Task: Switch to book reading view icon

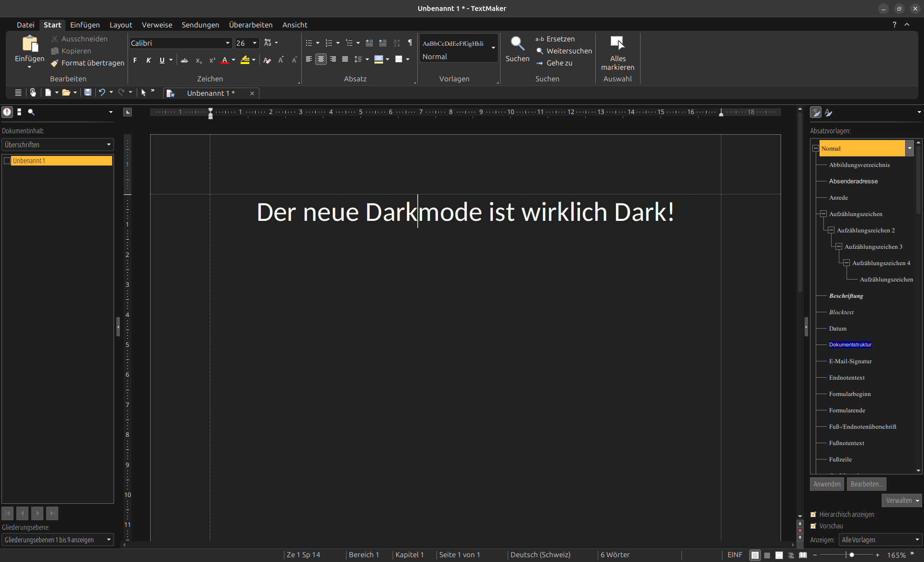Action: click(803, 555)
